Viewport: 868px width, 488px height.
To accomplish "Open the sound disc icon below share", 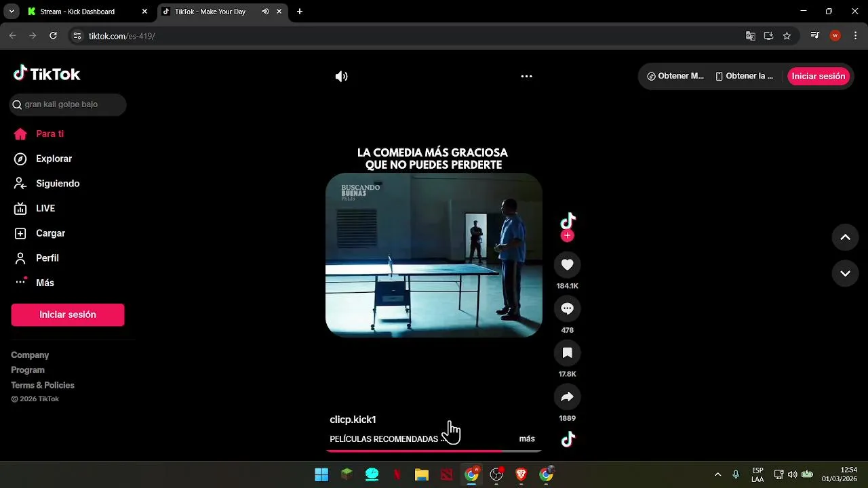I will point(568,439).
